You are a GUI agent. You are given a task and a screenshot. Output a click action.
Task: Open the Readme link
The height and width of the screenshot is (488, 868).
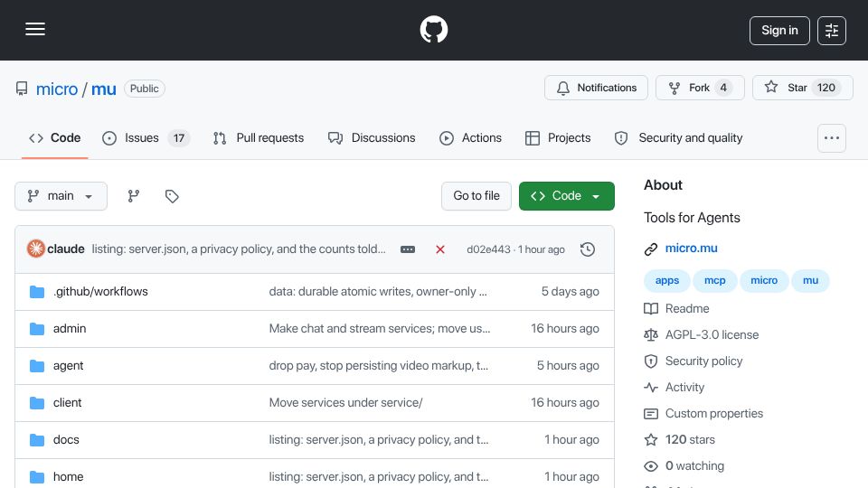tap(687, 309)
